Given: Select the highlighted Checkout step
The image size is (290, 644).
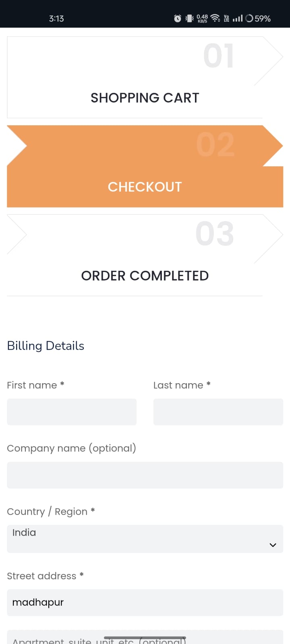Looking at the screenshot, I should 145,187.
